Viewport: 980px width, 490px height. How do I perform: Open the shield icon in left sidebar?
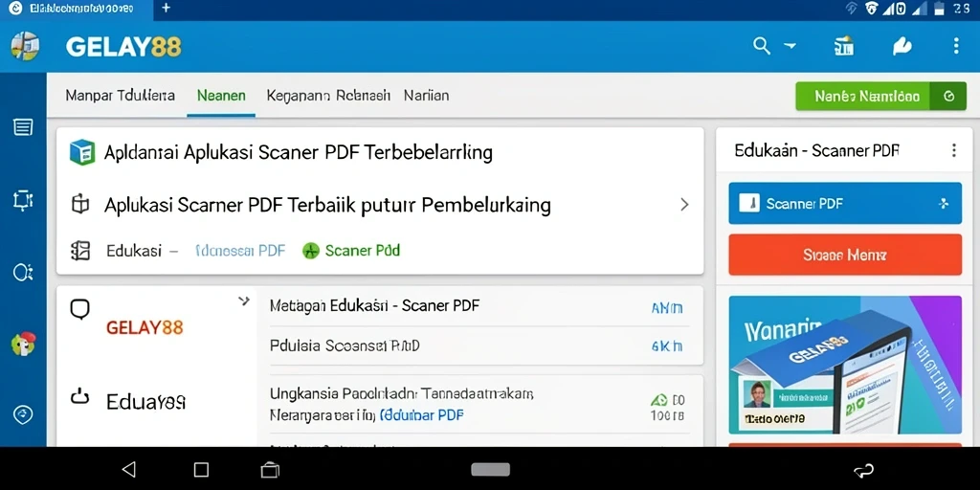(x=23, y=414)
